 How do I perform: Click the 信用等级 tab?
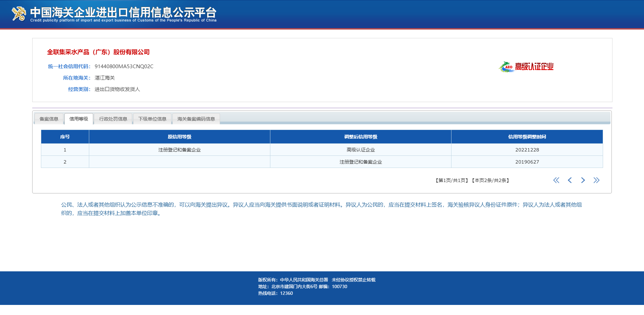point(79,119)
